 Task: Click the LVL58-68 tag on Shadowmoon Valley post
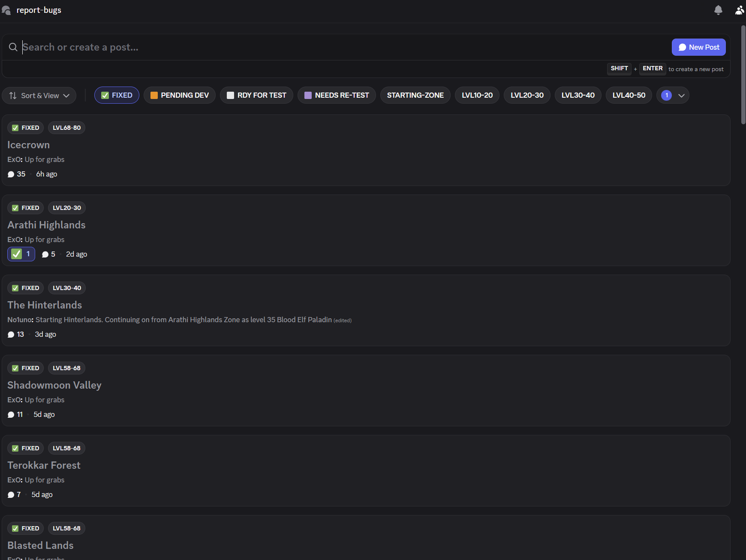tap(66, 368)
